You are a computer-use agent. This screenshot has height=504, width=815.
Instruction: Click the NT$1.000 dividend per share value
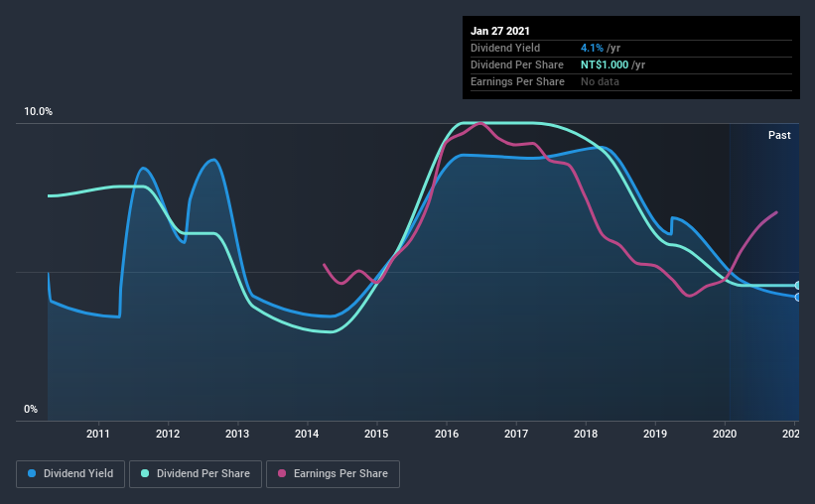(605, 64)
